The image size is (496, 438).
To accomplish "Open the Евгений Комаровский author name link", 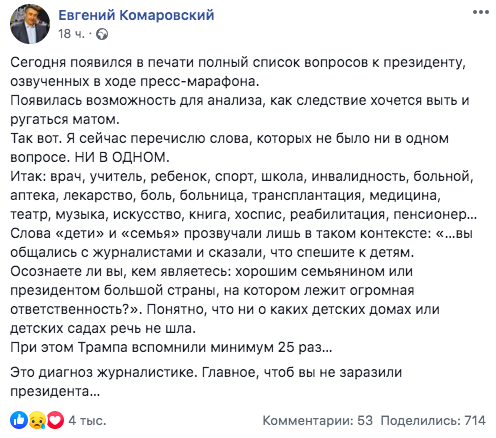I will click(x=136, y=15).
